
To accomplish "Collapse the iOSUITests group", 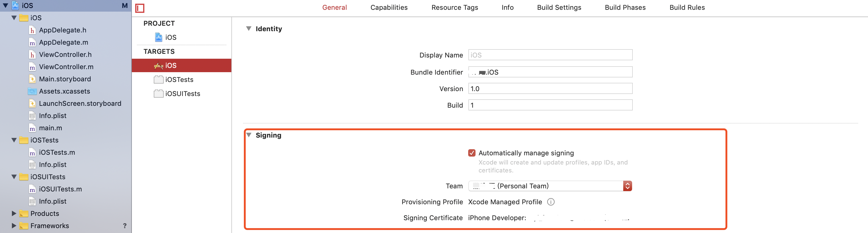I will pyautogui.click(x=14, y=177).
